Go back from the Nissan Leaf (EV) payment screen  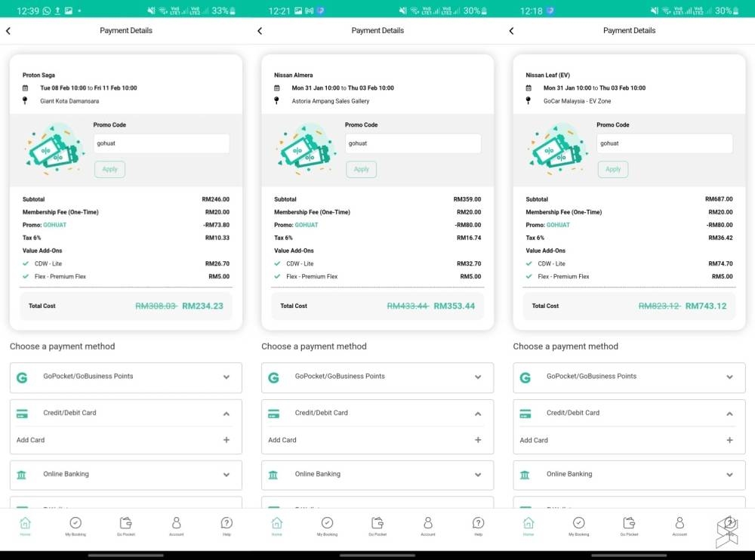tap(511, 31)
